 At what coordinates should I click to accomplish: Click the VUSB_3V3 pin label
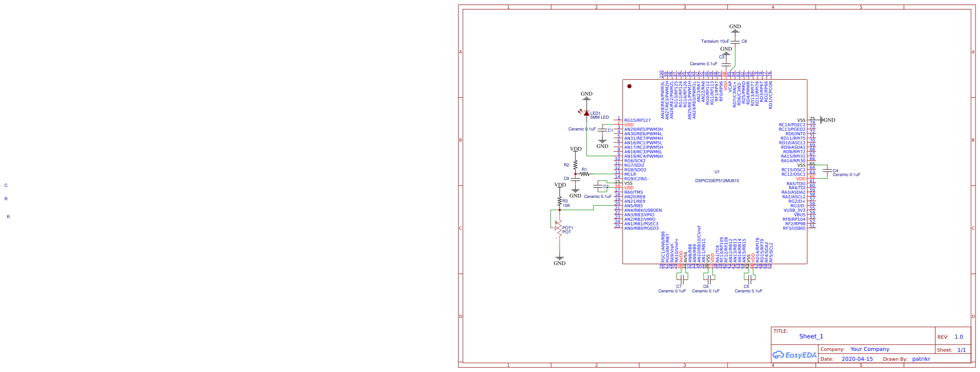click(794, 211)
